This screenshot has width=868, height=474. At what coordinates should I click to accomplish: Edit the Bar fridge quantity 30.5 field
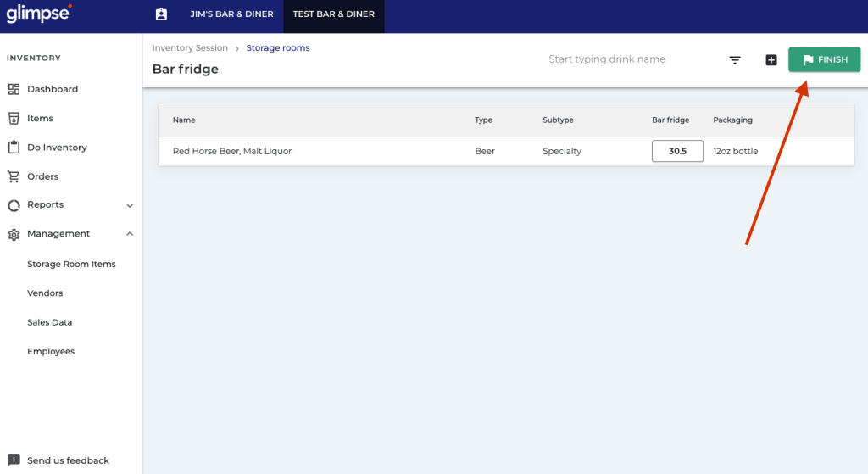[x=677, y=151]
